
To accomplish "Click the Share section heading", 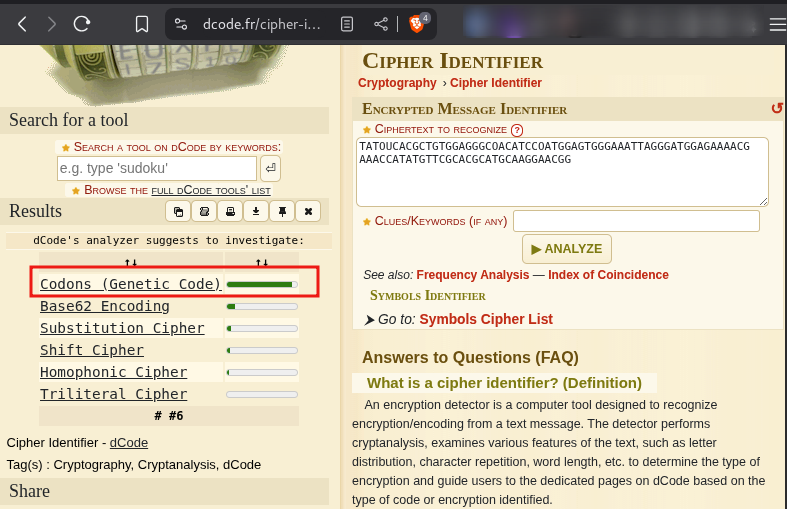I will coord(30,491).
